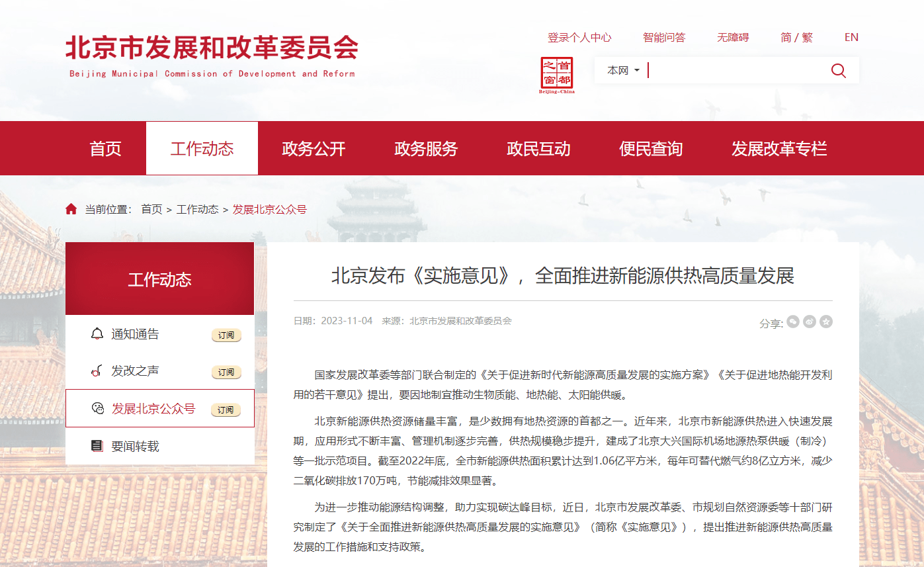The width and height of the screenshot is (924, 567).
Task: Click the bell icon beside 通知通告
Action: pos(97,333)
